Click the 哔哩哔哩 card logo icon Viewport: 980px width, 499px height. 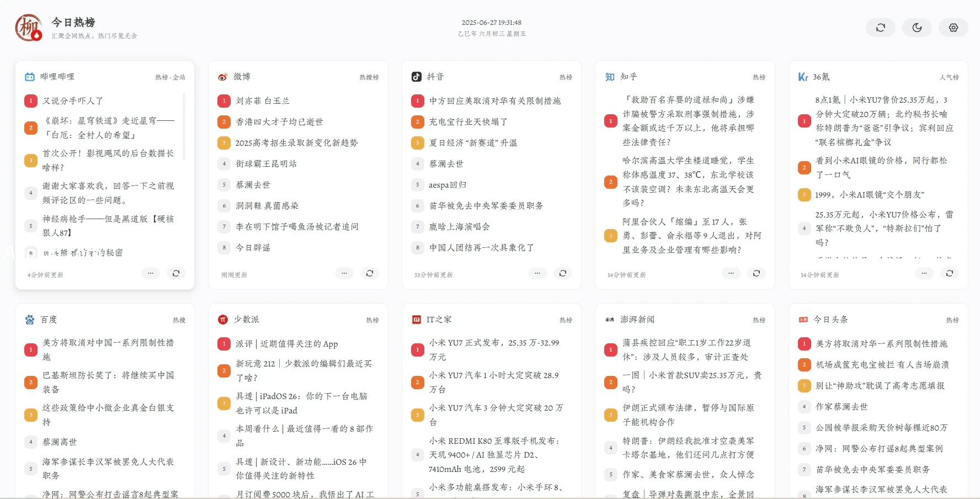coord(30,77)
